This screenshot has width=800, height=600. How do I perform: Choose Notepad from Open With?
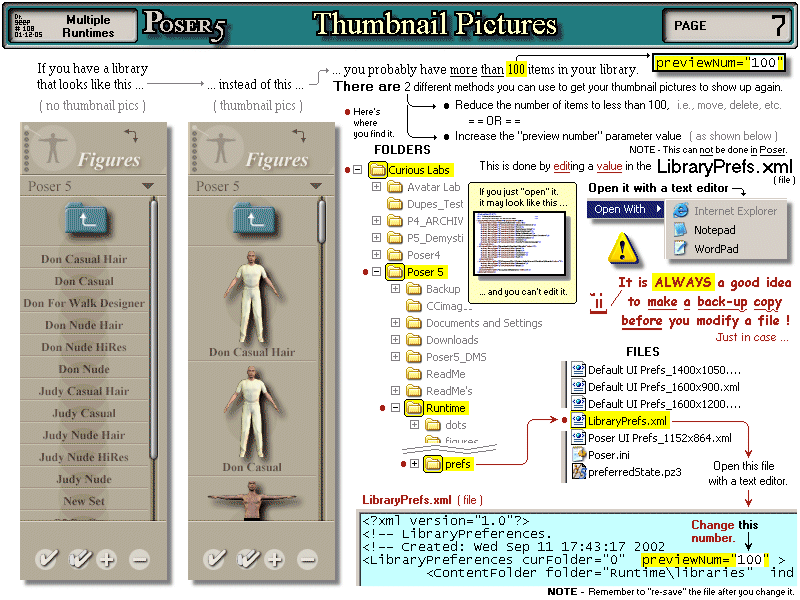pos(726,230)
